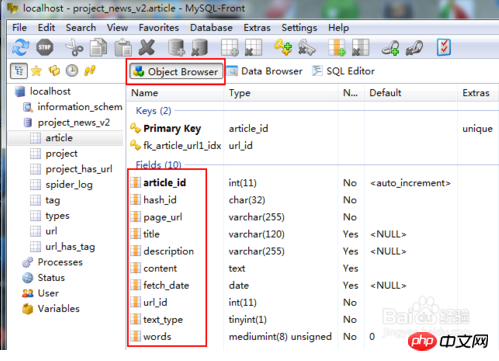Click the New Table icon

point(230,47)
